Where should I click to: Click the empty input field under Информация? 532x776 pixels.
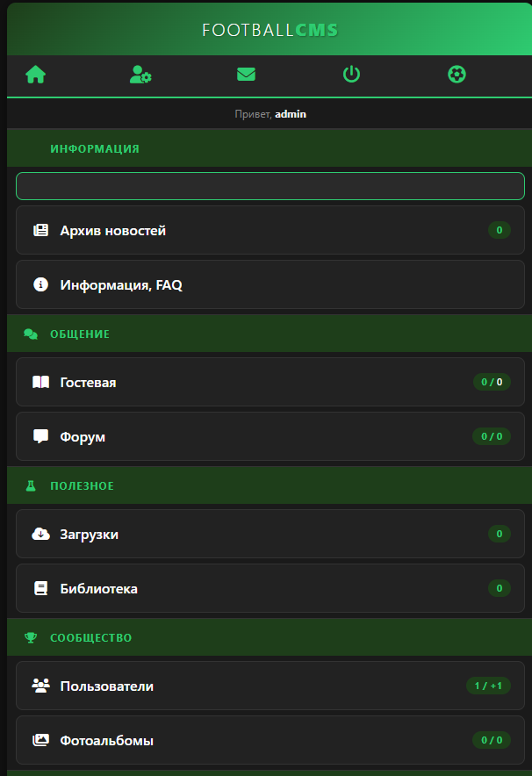coord(270,186)
